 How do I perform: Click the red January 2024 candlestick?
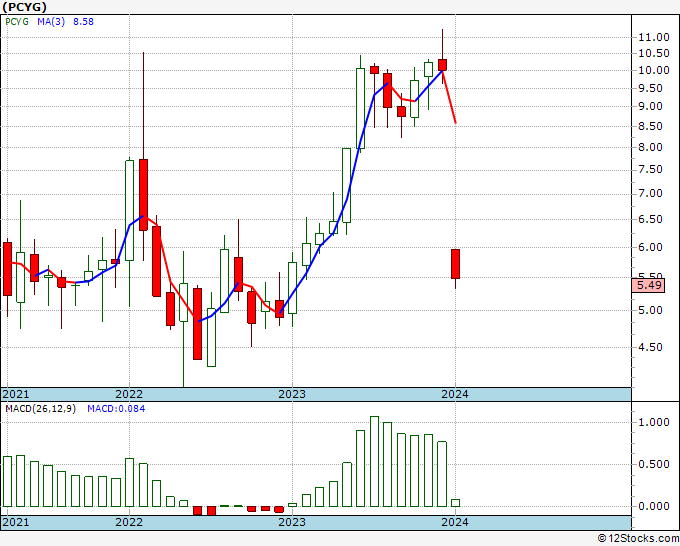[455, 264]
